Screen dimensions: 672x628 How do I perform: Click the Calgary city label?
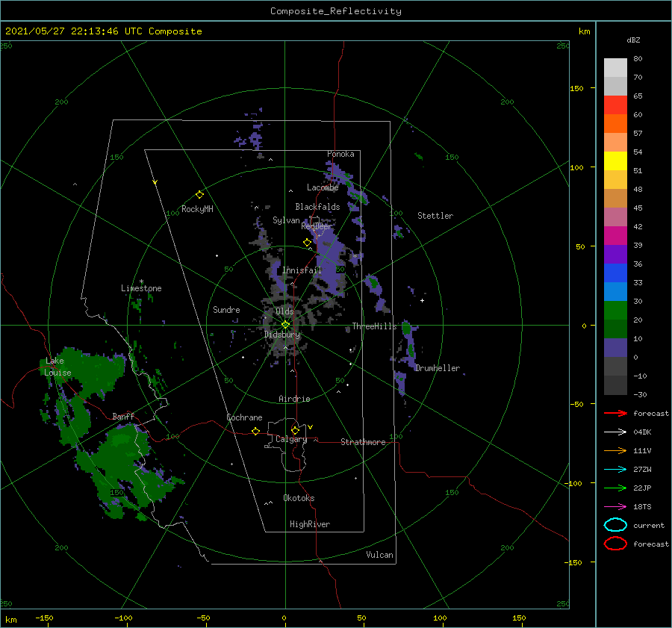click(291, 439)
